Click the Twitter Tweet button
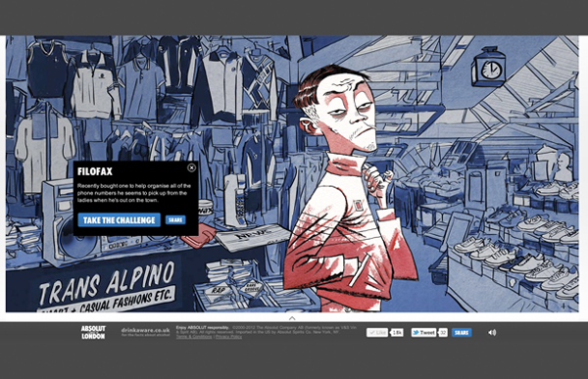 [x=423, y=333]
